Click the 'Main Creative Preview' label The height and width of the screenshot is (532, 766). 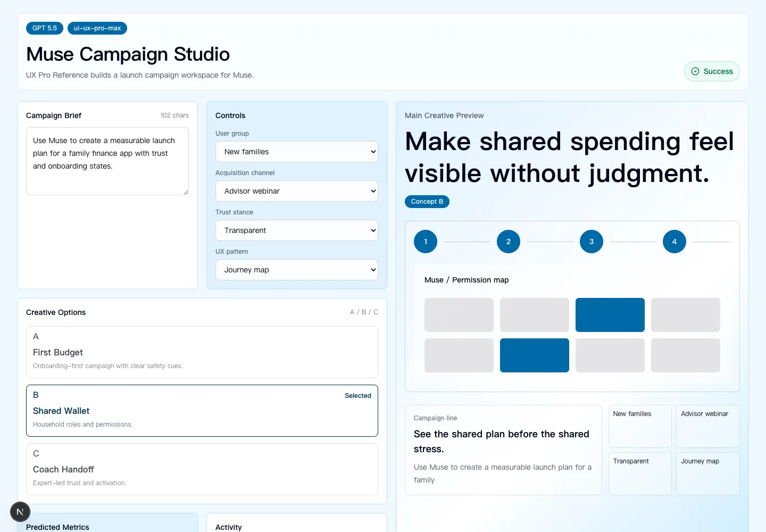click(444, 115)
